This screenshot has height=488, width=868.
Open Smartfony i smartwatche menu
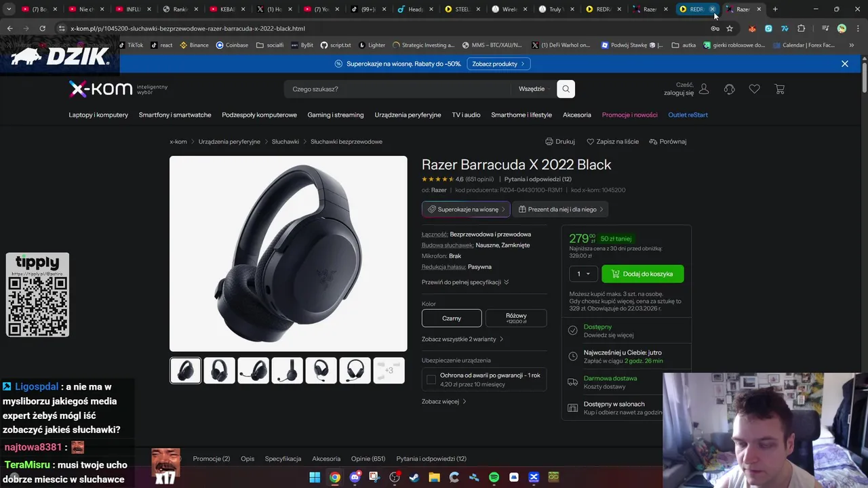click(x=175, y=115)
